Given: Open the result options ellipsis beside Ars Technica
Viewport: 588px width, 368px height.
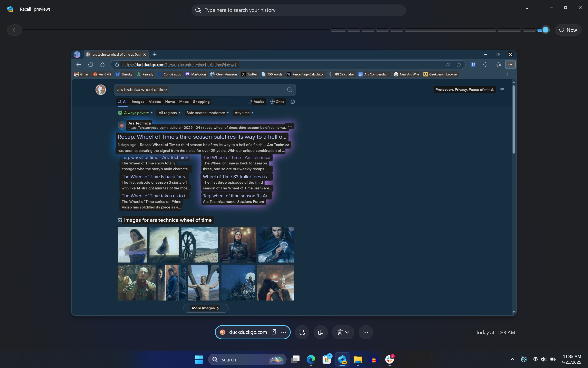Looking at the screenshot, I should pyautogui.click(x=290, y=126).
